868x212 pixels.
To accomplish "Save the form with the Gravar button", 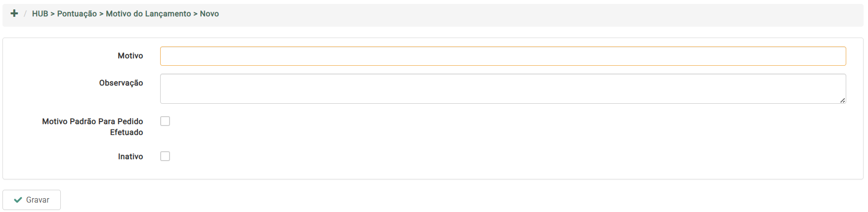I will tap(32, 200).
